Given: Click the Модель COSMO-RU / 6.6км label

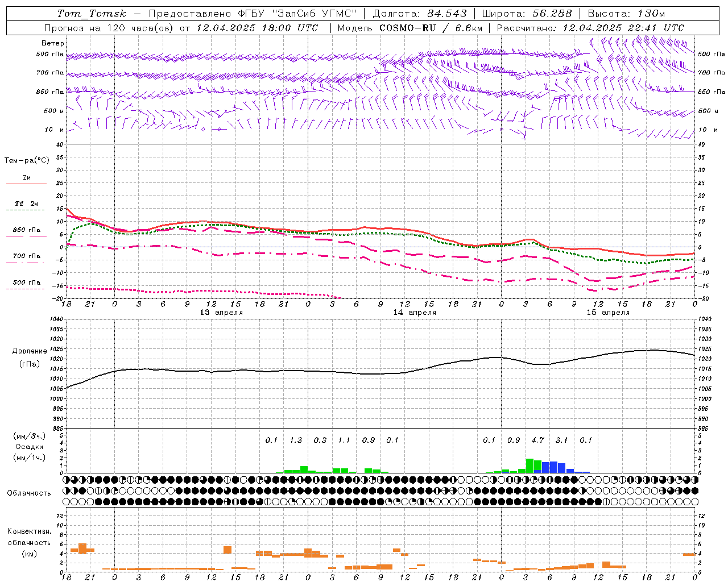Looking at the screenshot, I should tap(410, 28).
